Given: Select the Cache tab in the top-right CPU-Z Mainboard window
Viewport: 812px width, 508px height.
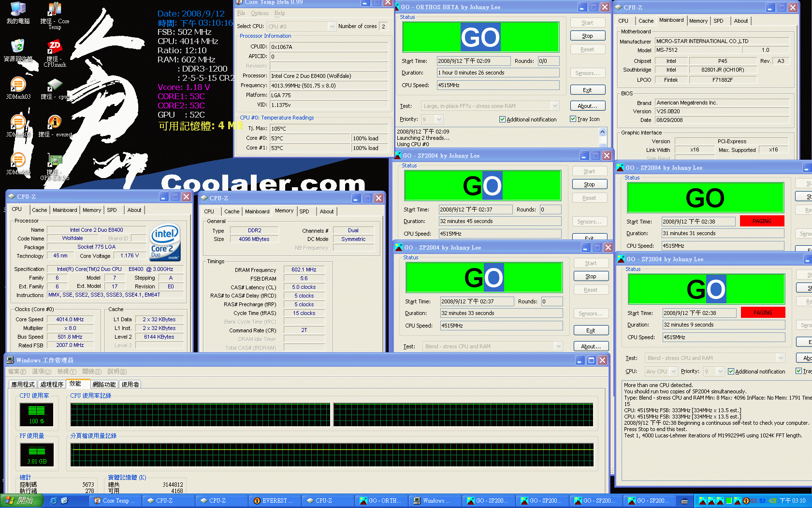Looking at the screenshot, I should click(x=646, y=21).
